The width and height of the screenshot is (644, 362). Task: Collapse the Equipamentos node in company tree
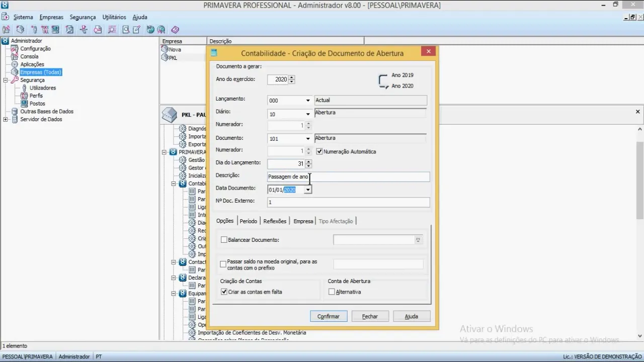[x=174, y=293]
